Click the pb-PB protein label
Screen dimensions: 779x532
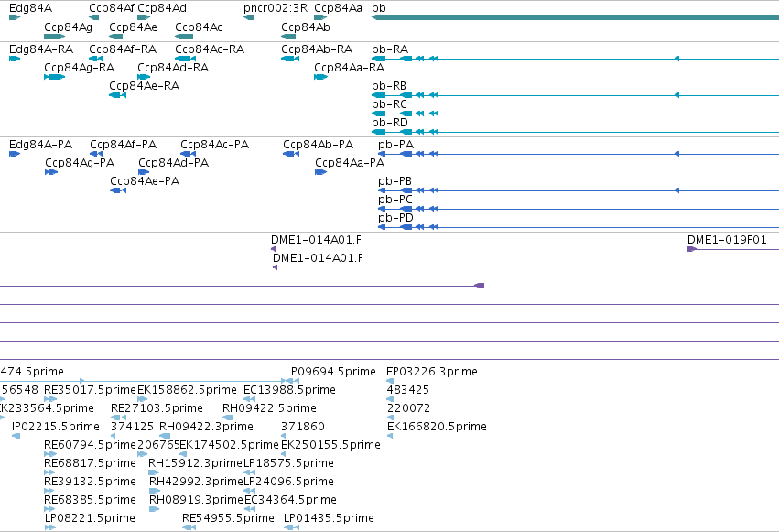[x=395, y=181]
